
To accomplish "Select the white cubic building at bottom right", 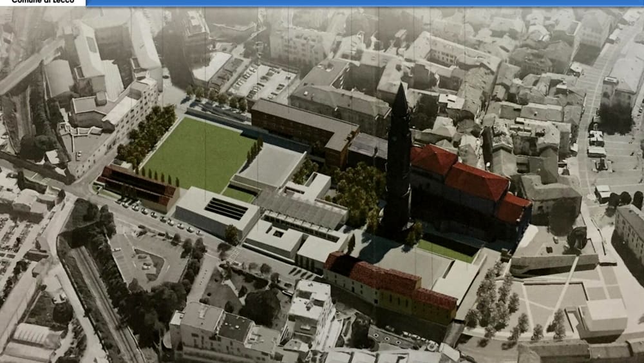I will pyautogui.click(x=602, y=317).
